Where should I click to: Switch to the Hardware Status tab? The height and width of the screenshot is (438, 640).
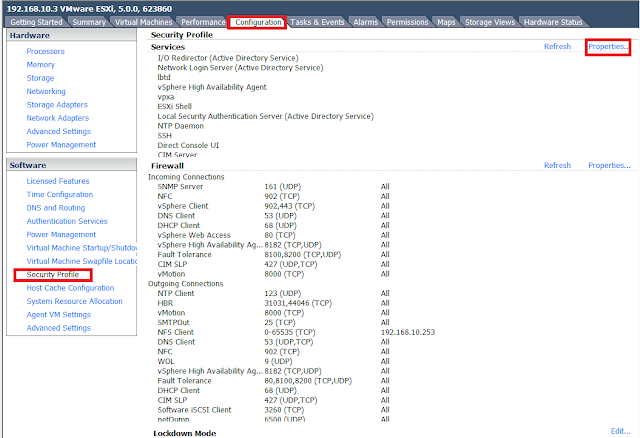click(553, 22)
